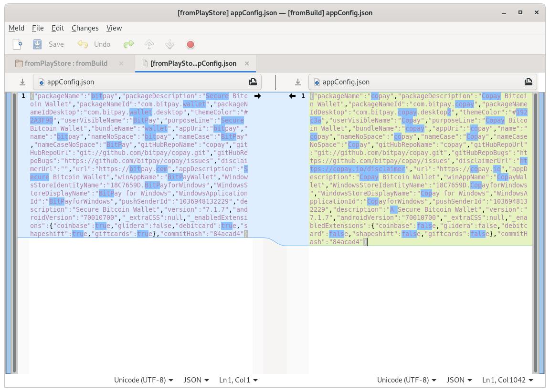Click the Save icon in toolbar
This screenshot has height=392, width=550.
(x=37, y=44)
